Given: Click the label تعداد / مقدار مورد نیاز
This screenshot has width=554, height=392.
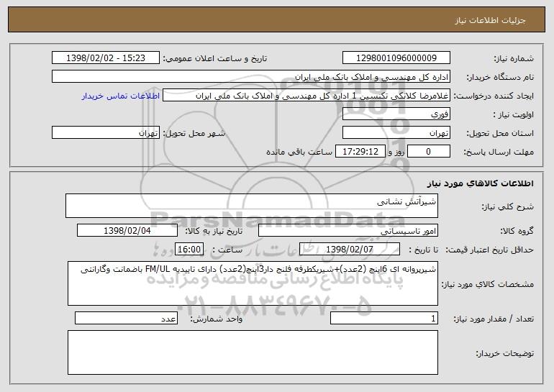Looking at the screenshot, I should tap(494, 319).
